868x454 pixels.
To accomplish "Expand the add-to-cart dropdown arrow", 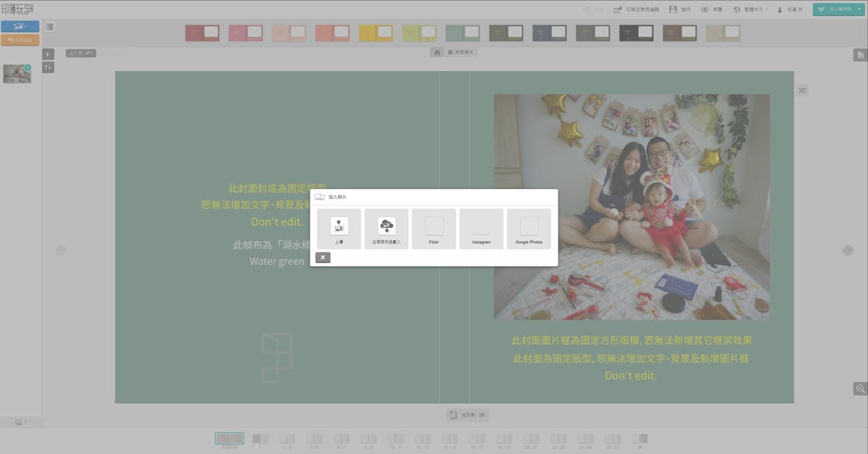I will pos(859,9).
